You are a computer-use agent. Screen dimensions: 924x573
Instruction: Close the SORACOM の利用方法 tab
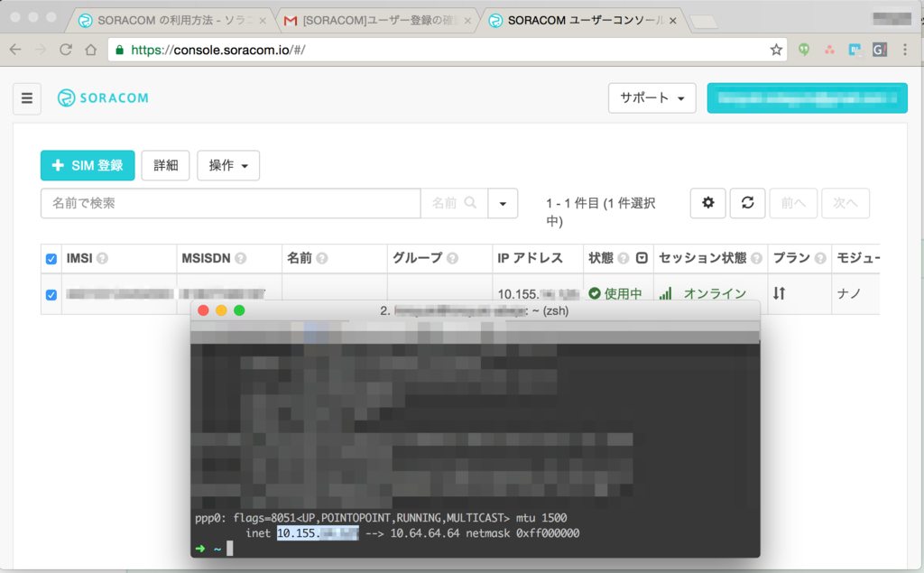coord(263,21)
